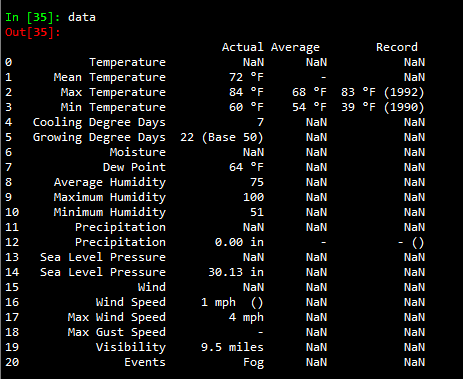Click the '- ()' record precipitation value
The height and width of the screenshot is (379, 463).
[411, 242]
